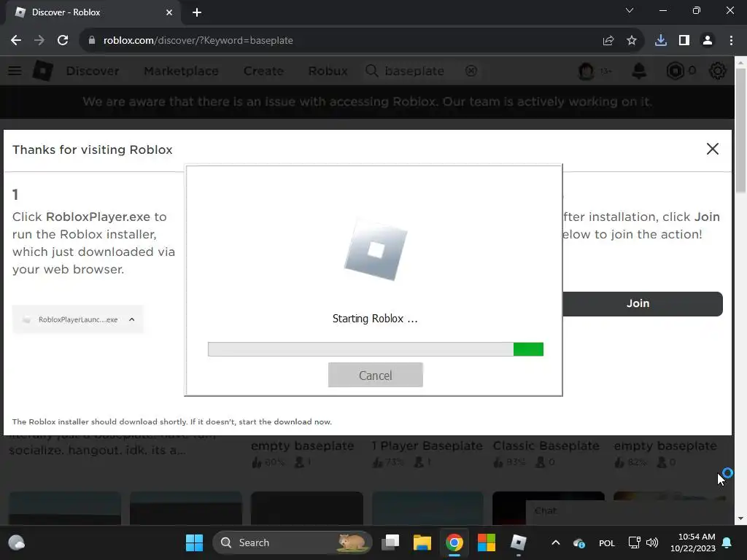Open Microsoft Store from the taskbar
The width and height of the screenshot is (747, 560).
click(x=487, y=542)
